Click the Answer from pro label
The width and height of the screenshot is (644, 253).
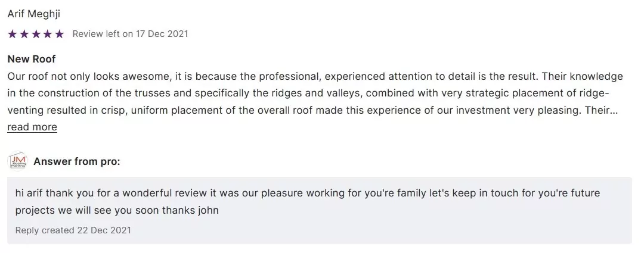pos(77,161)
